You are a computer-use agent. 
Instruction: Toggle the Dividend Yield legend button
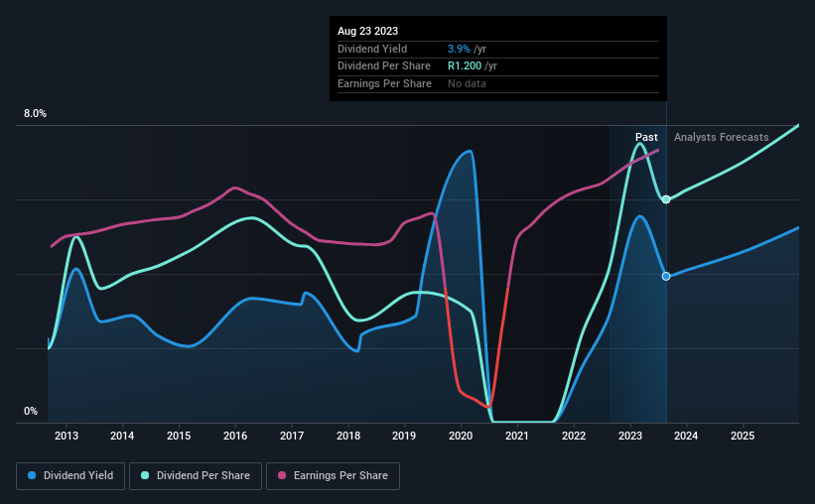click(x=70, y=476)
